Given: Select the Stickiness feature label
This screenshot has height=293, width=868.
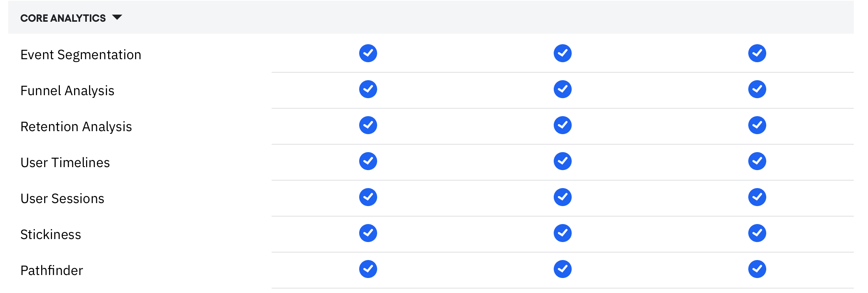Looking at the screenshot, I should pyautogui.click(x=51, y=235).
